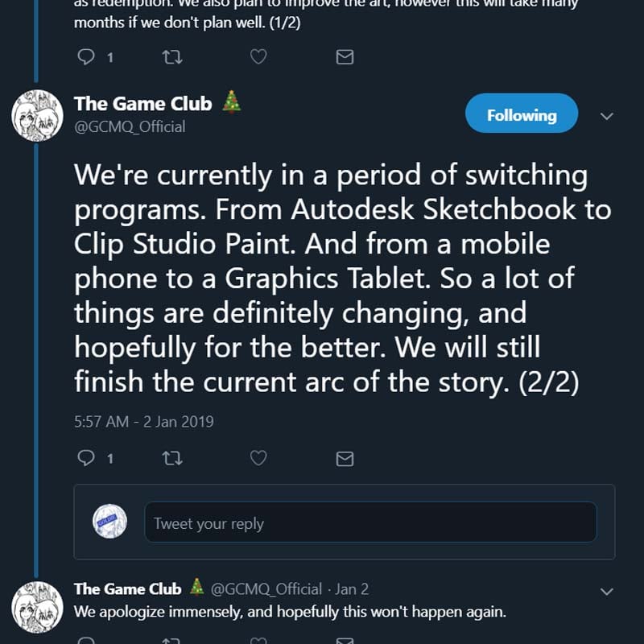Reply icon under the top (1/2) tweet

pos(85,57)
